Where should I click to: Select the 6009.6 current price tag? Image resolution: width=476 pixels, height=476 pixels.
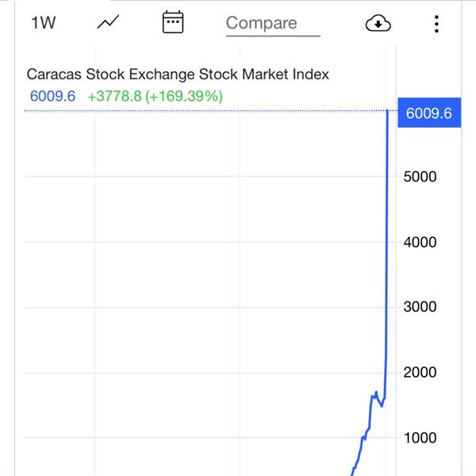point(429,113)
